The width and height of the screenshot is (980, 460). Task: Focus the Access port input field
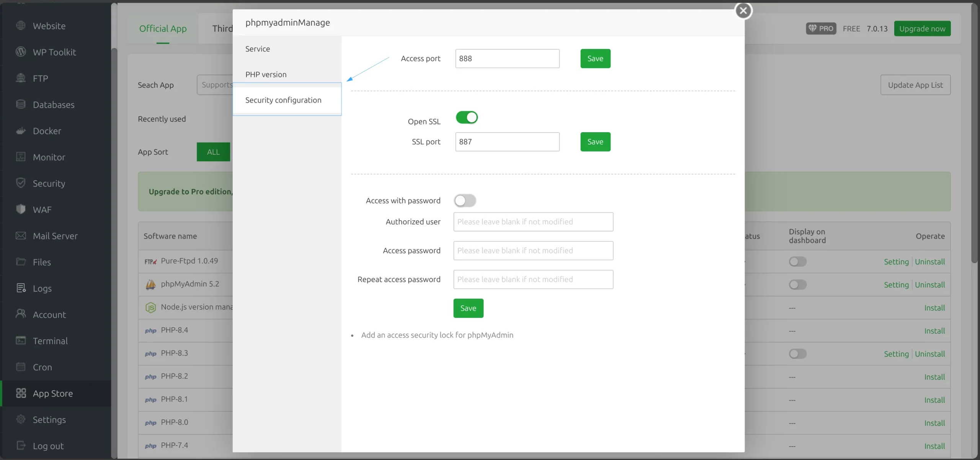tap(507, 58)
